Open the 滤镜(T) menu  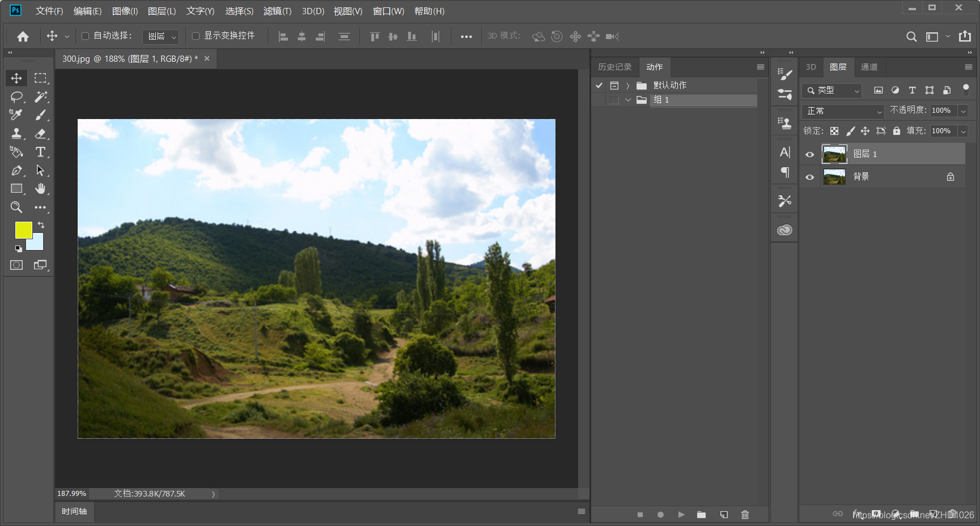point(278,11)
